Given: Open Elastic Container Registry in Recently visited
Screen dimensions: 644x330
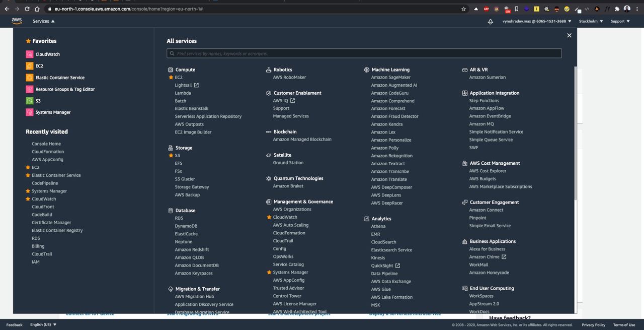Looking at the screenshot, I should coord(57,231).
